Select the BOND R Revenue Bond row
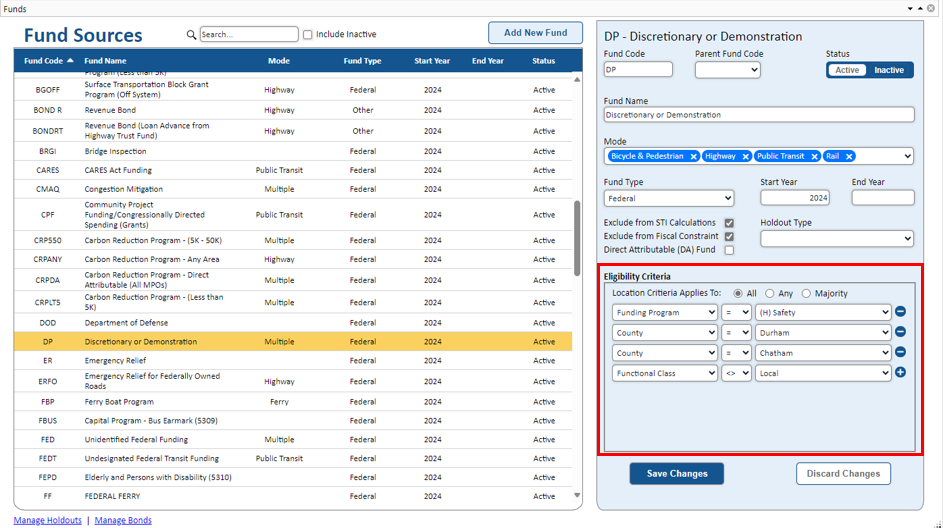This screenshot has width=943, height=528. 293,110
